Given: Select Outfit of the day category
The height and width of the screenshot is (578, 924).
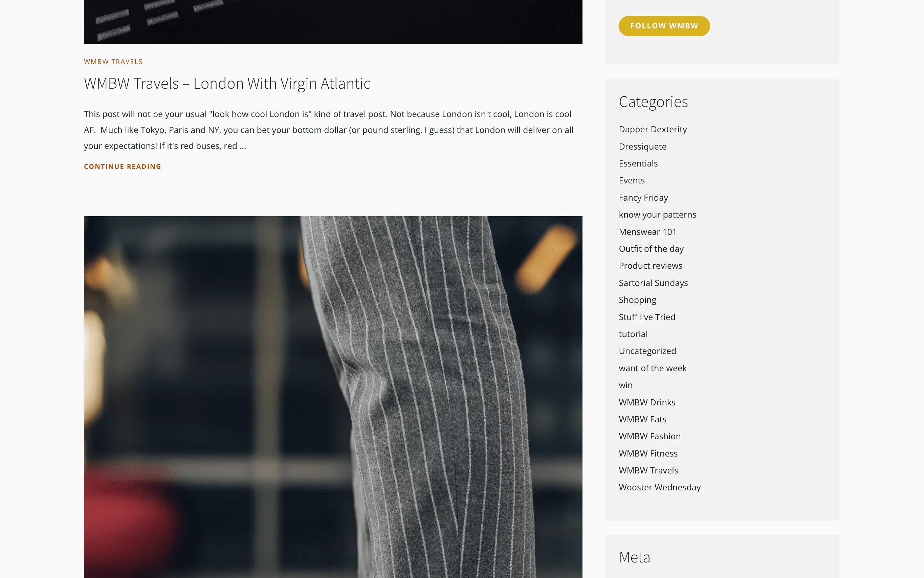Looking at the screenshot, I should tap(651, 248).
